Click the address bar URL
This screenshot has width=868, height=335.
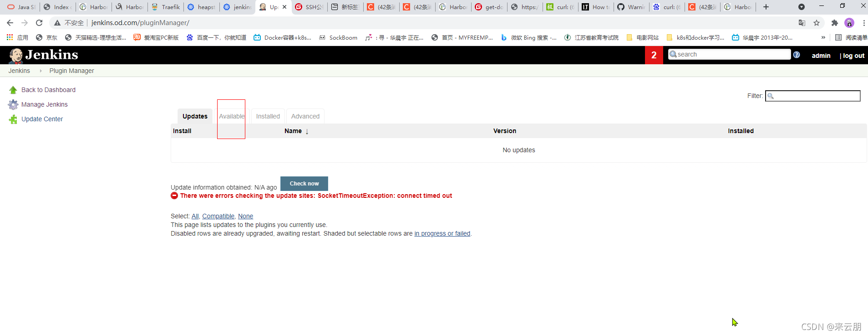point(140,23)
